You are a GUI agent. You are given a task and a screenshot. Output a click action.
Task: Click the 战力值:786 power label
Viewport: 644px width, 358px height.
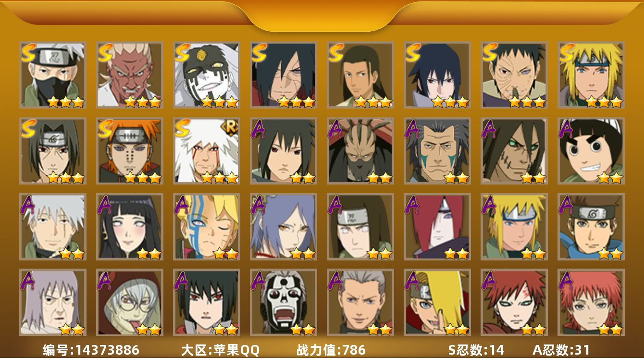click(x=331, y=350)
